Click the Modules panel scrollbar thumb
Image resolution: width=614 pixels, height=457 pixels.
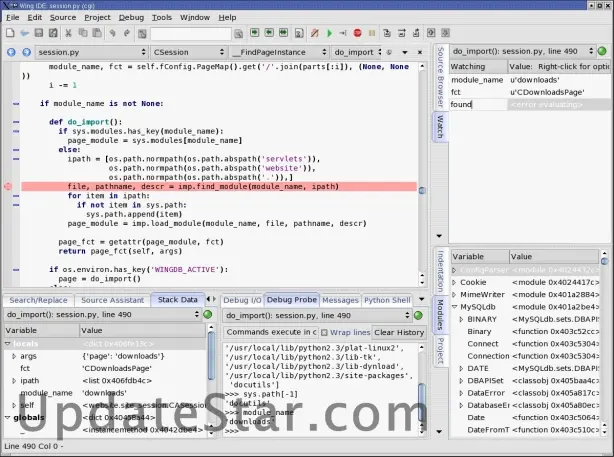[605, 260]
